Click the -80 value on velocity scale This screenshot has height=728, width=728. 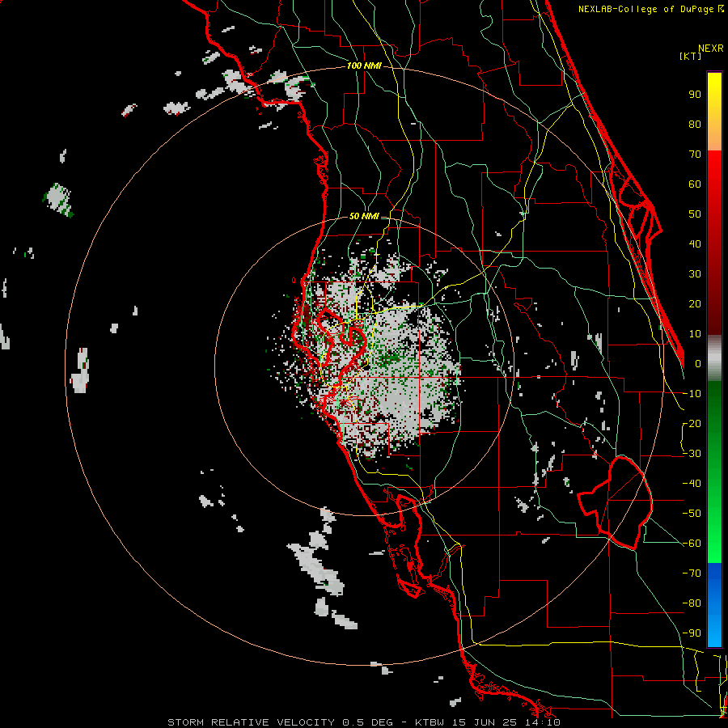coord(692,603)
